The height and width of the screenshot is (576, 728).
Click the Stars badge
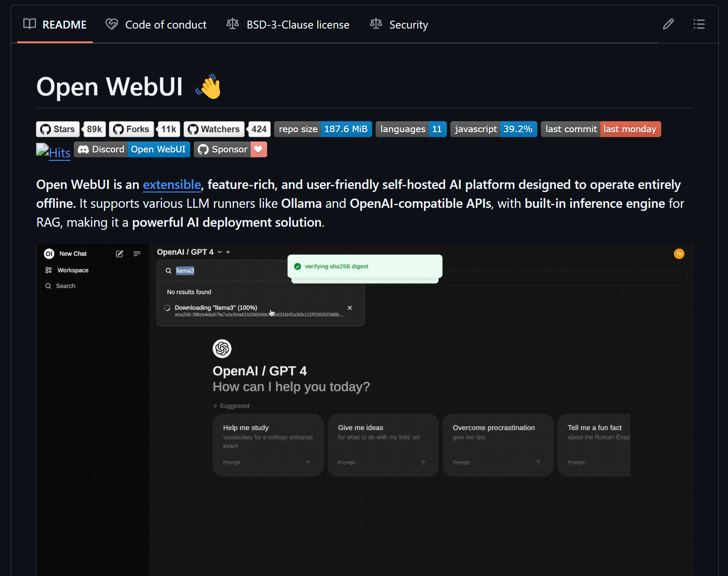[x=58, y=129]
